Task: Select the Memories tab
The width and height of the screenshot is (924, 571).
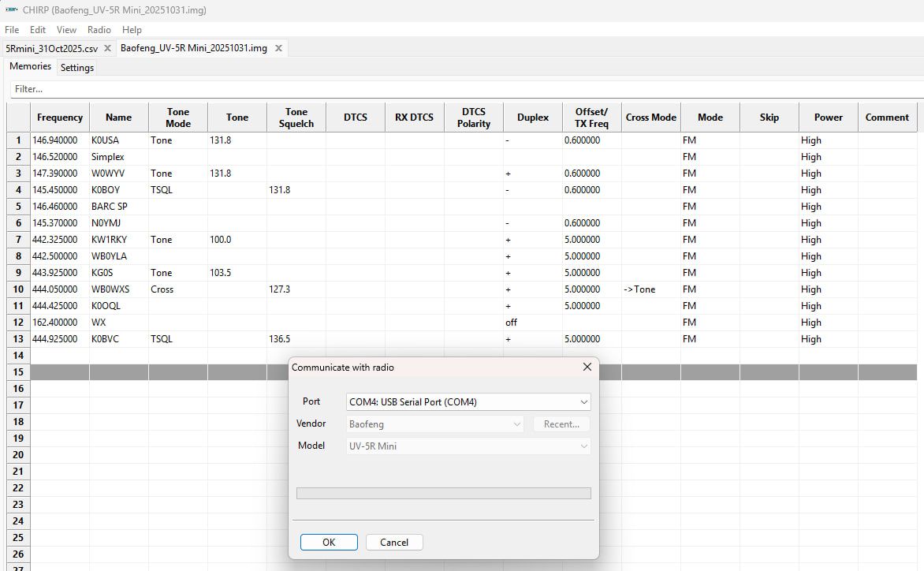Action: tap(30, 67)
